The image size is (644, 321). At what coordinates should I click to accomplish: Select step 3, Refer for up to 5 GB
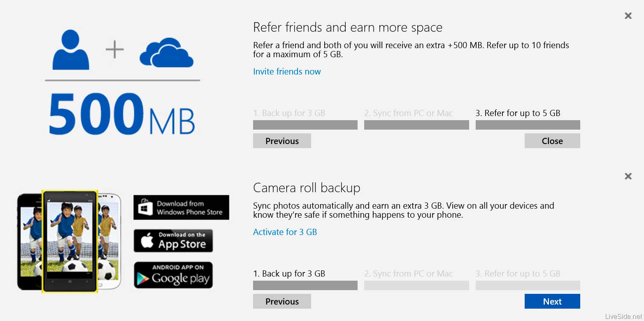click(518, 113)
